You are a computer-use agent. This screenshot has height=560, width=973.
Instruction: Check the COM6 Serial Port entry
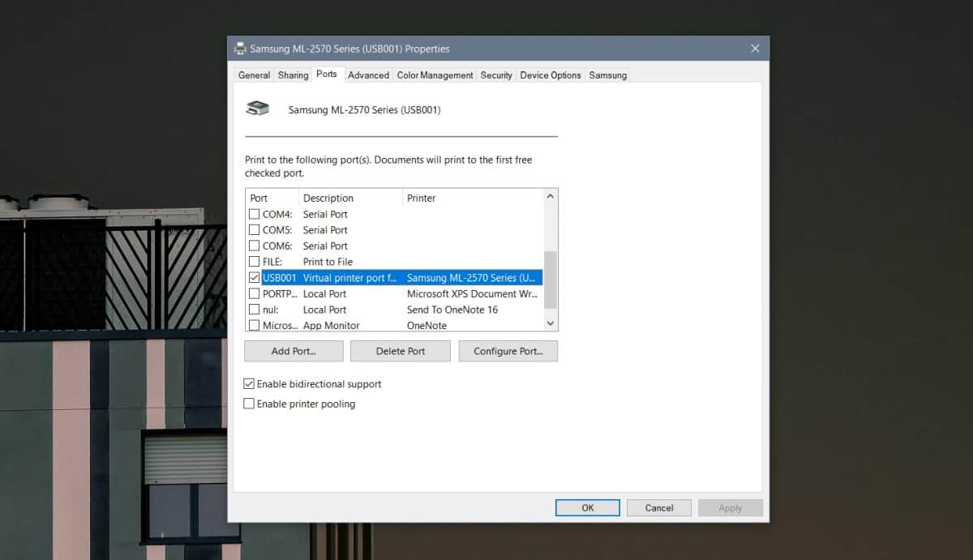point(254,246)
